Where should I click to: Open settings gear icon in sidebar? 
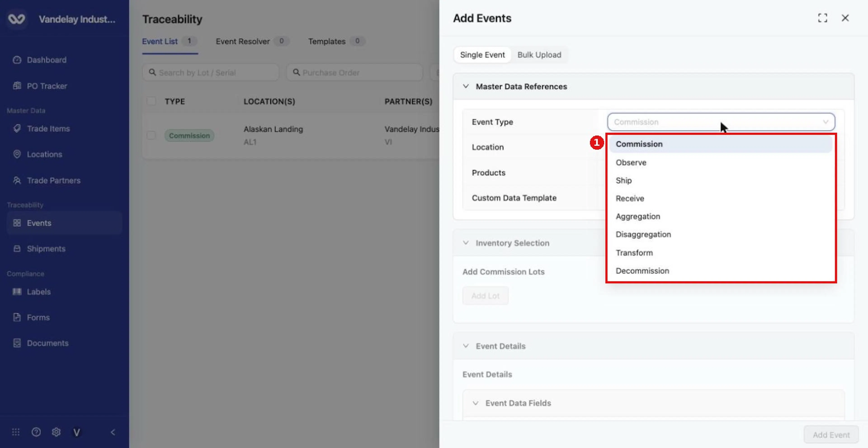56,432
